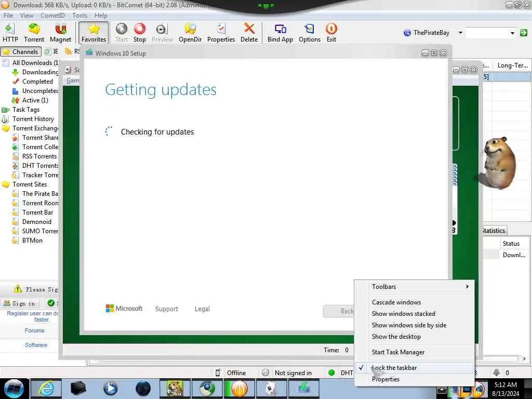
Task: Click the Sign in button
Action: [x=20, y=303]
